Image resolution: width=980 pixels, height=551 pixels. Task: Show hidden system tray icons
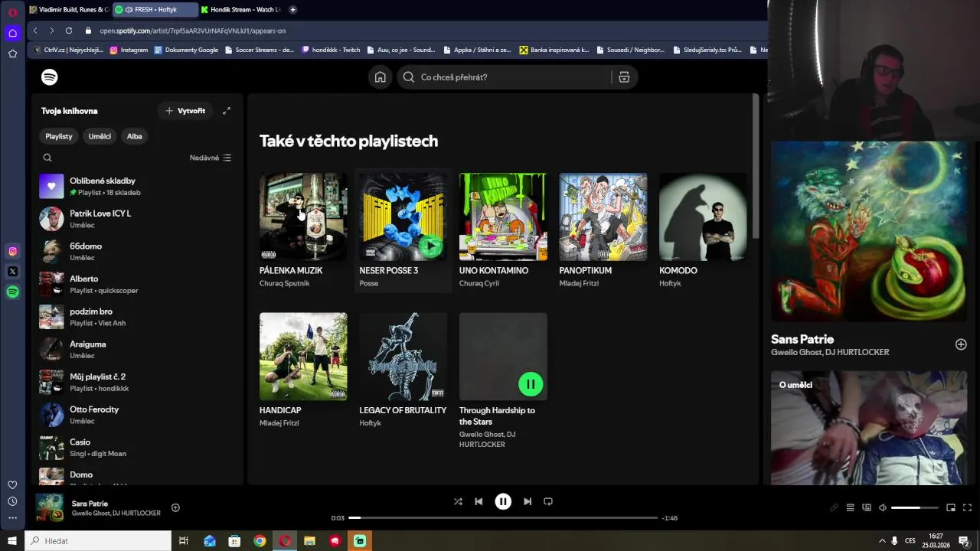tap(882, 541)
